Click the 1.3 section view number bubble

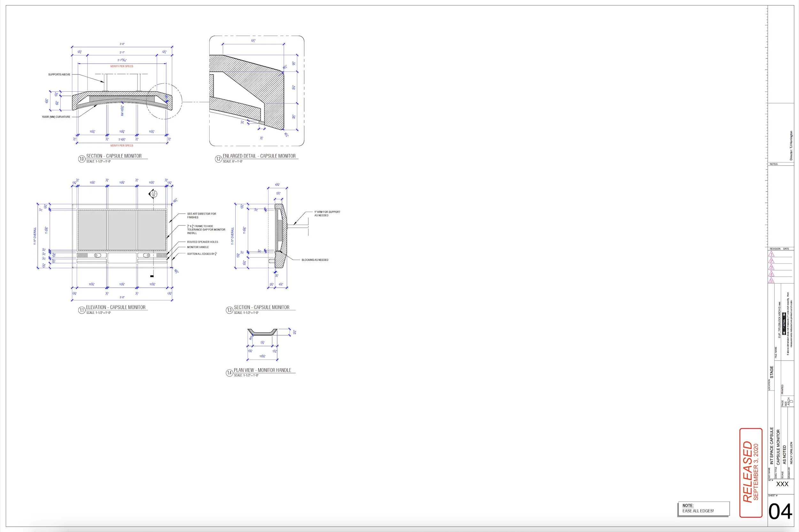229,310
